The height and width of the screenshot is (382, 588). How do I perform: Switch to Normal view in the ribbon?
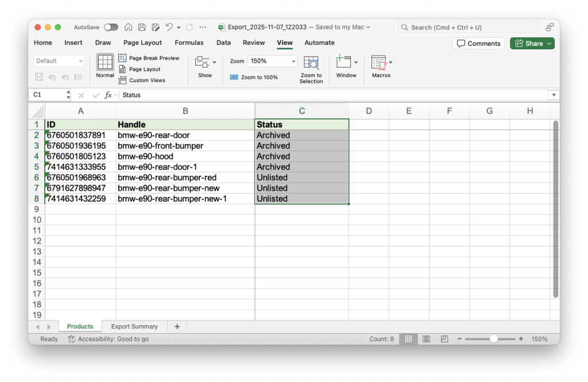point(105,65)
